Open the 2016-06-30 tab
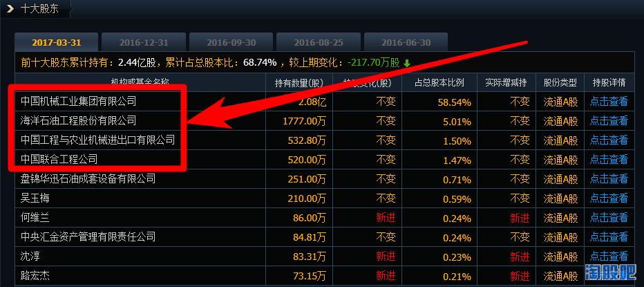 (x=406, y=42)
